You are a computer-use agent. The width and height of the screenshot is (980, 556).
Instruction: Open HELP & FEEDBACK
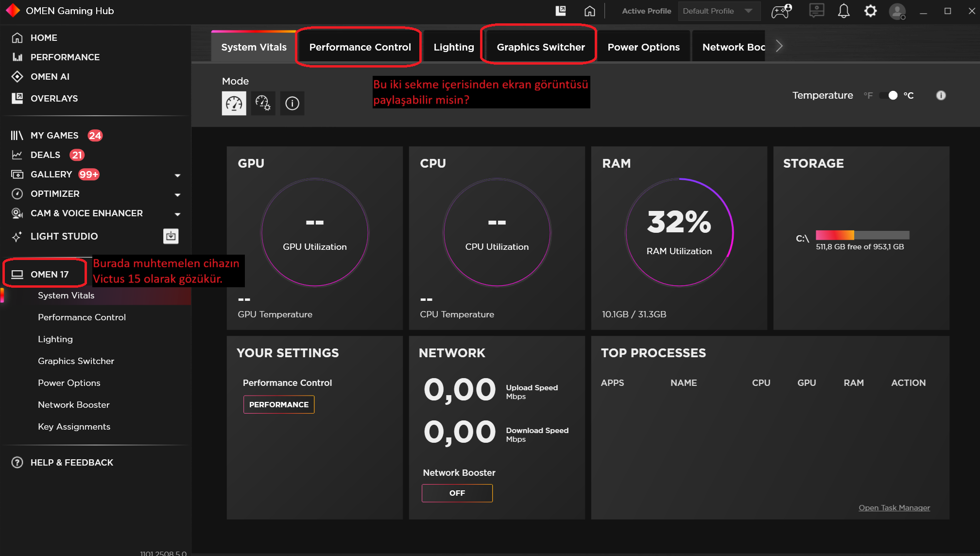(x=71, y=462)
